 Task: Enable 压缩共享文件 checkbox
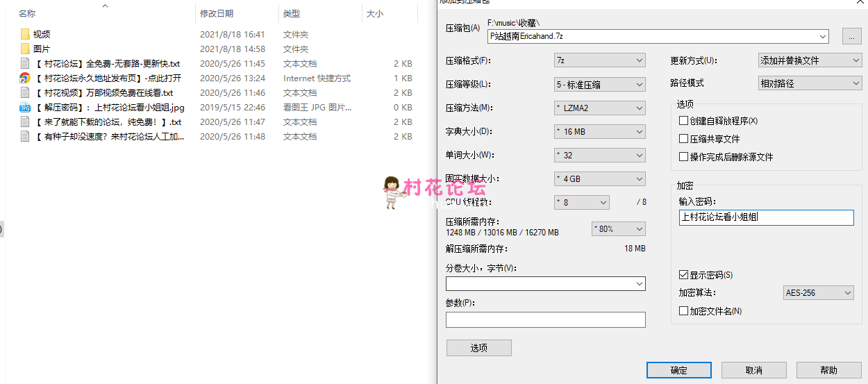tap(684, 139)
